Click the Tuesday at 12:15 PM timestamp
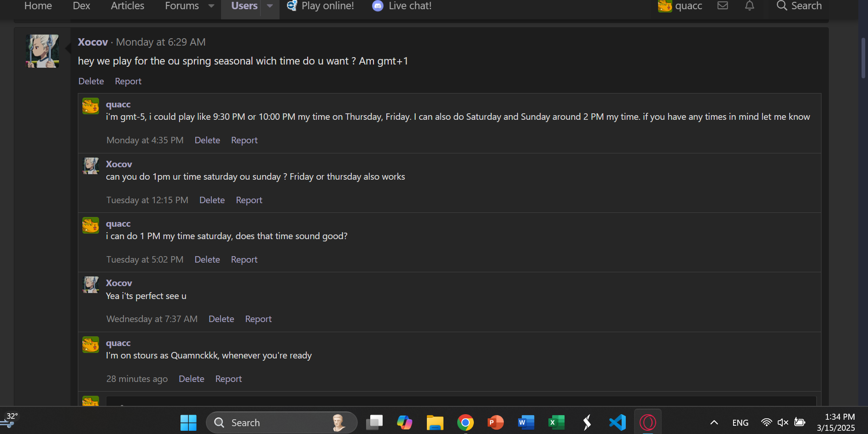 tap(147, 200)
